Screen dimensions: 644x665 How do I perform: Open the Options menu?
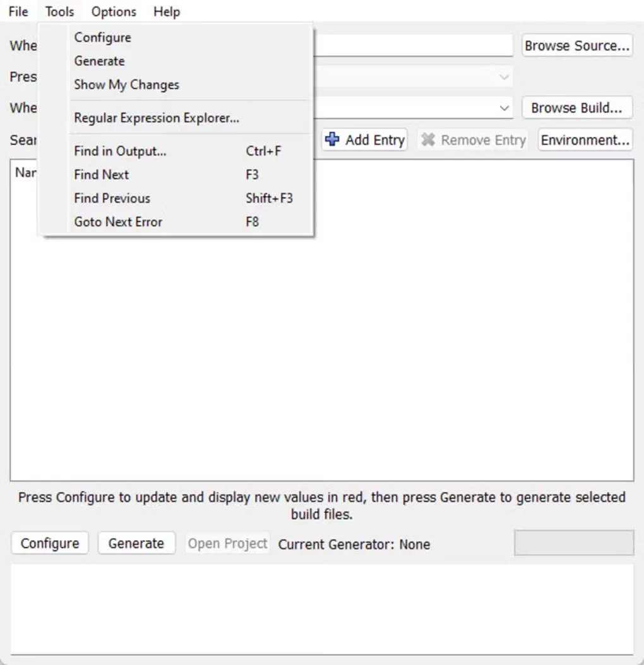point(114,11)
